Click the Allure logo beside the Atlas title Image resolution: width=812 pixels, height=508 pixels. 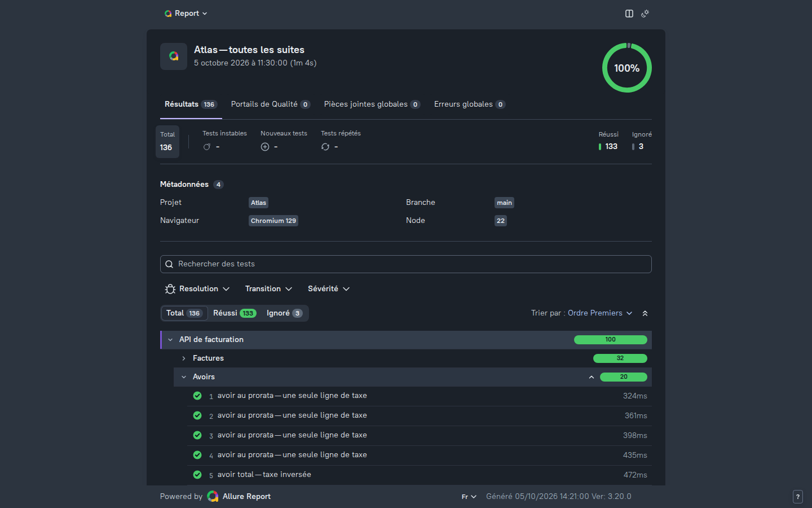coord(174,56)
